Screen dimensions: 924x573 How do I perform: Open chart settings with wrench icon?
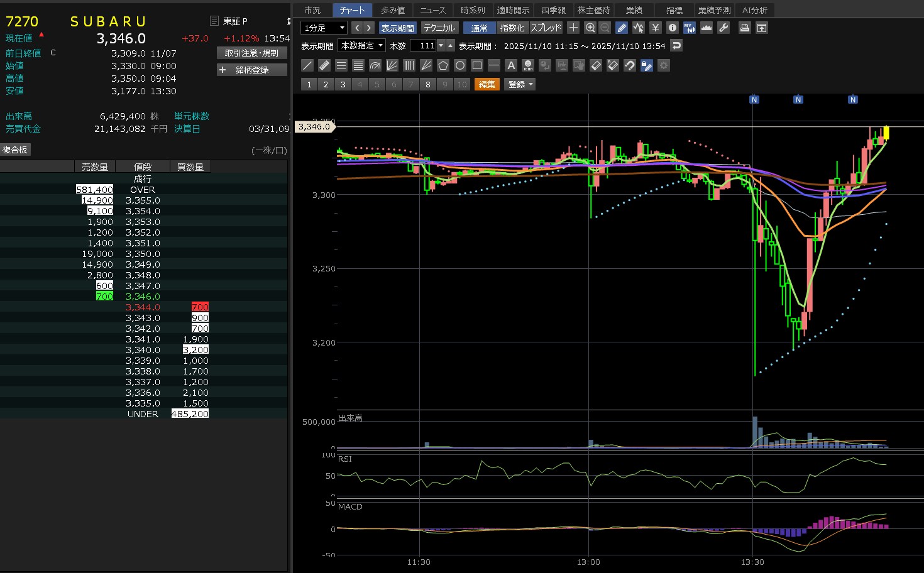(723, 28)
